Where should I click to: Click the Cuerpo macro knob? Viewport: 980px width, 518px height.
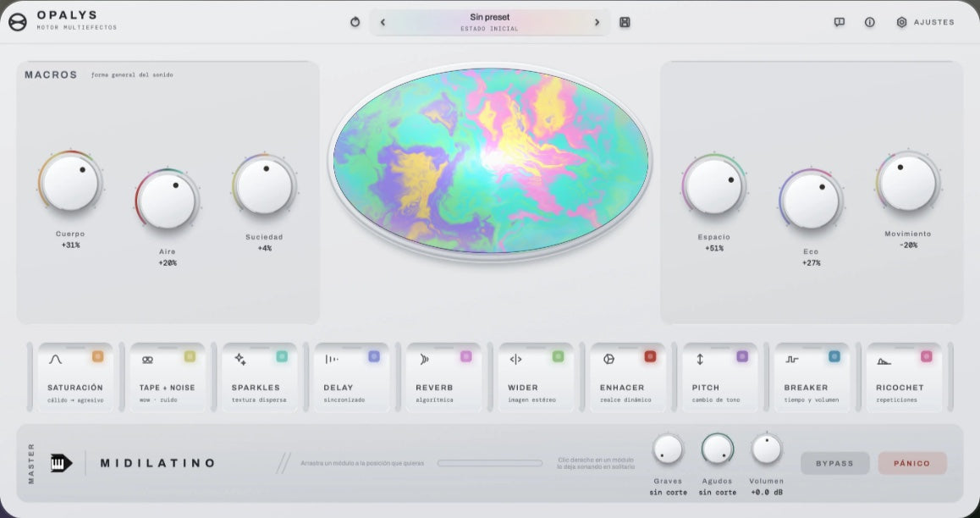70,183
